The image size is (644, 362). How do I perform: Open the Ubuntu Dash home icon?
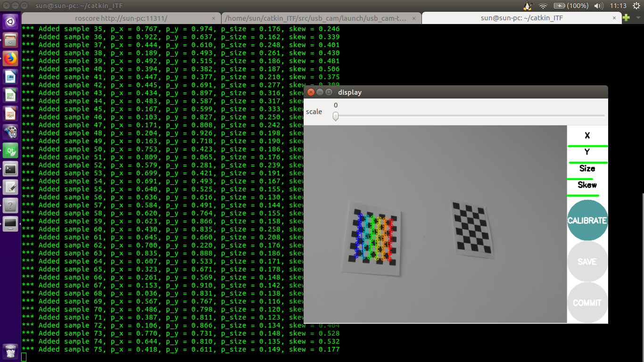click(x=10, y=21)
